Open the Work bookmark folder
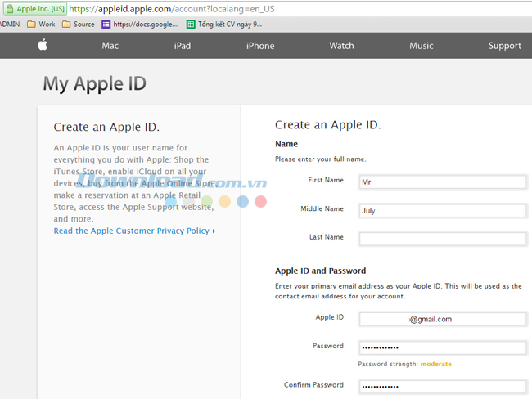The image size is (532, 399). click(41, 25)
